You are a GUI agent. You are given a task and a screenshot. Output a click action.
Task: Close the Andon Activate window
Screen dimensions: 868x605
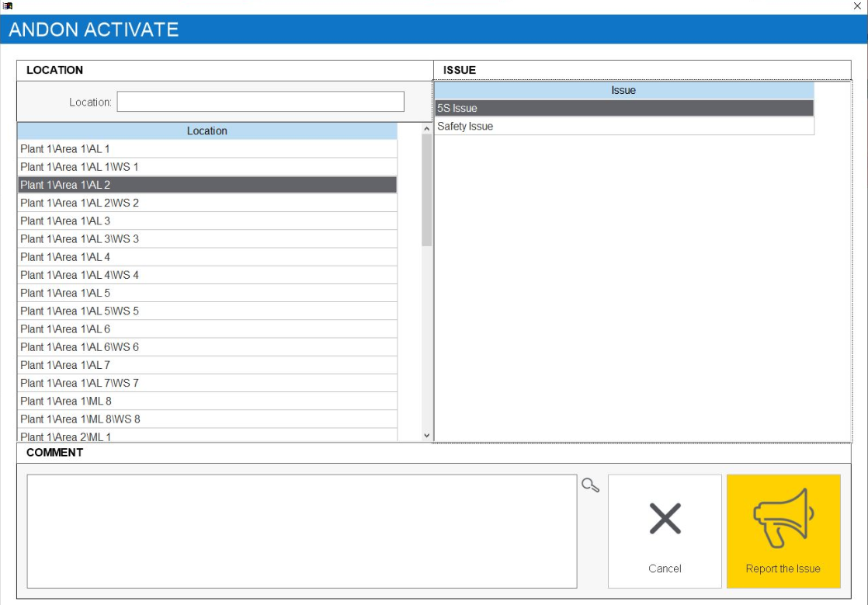pos(857,6)
